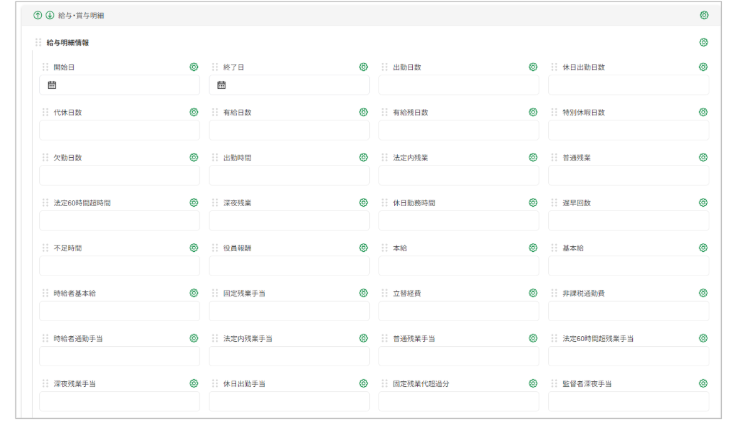The image size is (746, 433).
Task: Open settings gear for 給与・賞与明細 section header
Action: 704,15
